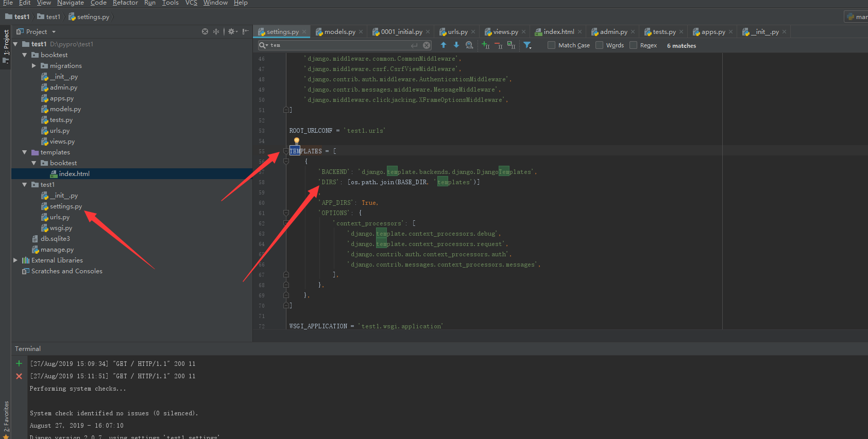
Task: Open Project panel settings gear
Action: [232, 31]
